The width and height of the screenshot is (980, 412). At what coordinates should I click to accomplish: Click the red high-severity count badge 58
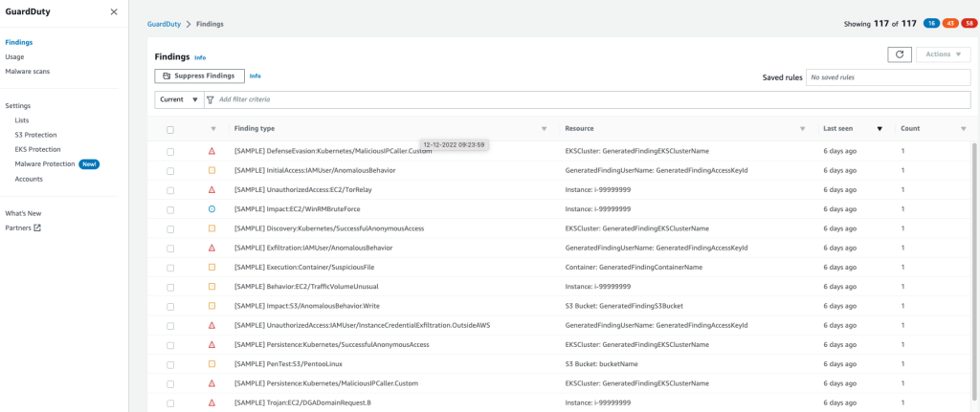969,24
